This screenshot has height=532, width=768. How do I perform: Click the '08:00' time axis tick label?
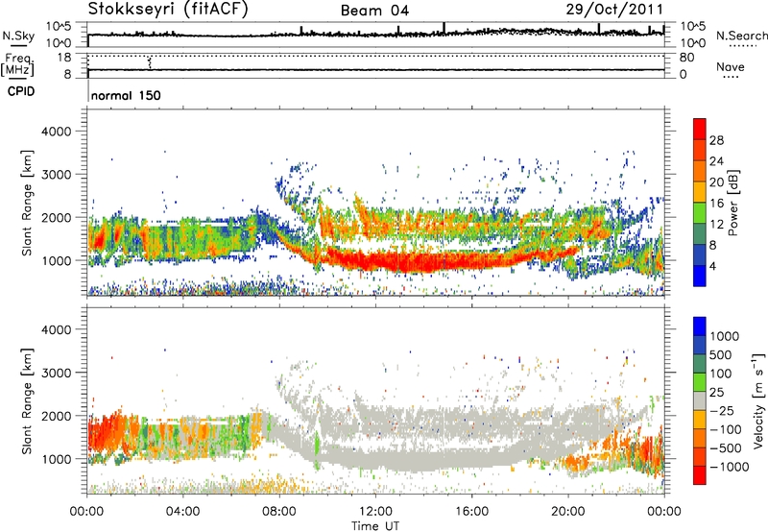tap(279, 512)
